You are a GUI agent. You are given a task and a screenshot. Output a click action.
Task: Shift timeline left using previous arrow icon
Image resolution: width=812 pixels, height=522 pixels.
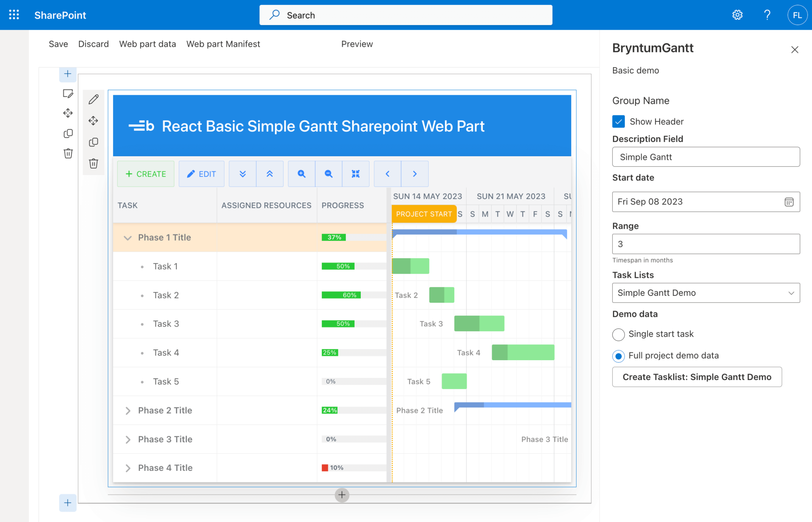[x=387, y=174]
